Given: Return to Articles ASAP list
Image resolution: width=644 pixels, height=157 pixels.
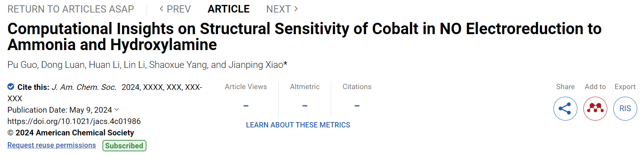Looking at the screenshot, I should (71, 9).
